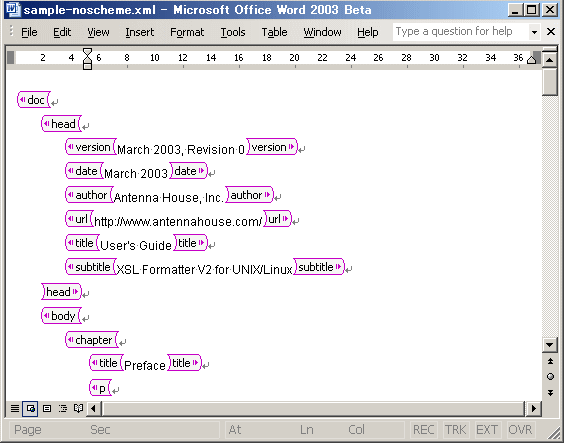The height and width of the screenshot is (443, 564).
Task: Click the closing head XML tag
Action: click(x=62, y=292)
